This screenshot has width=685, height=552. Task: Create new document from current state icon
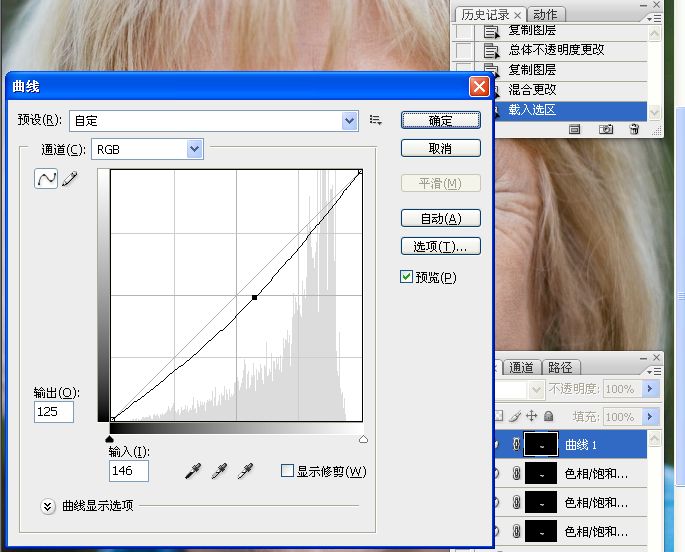pos(574,129)
